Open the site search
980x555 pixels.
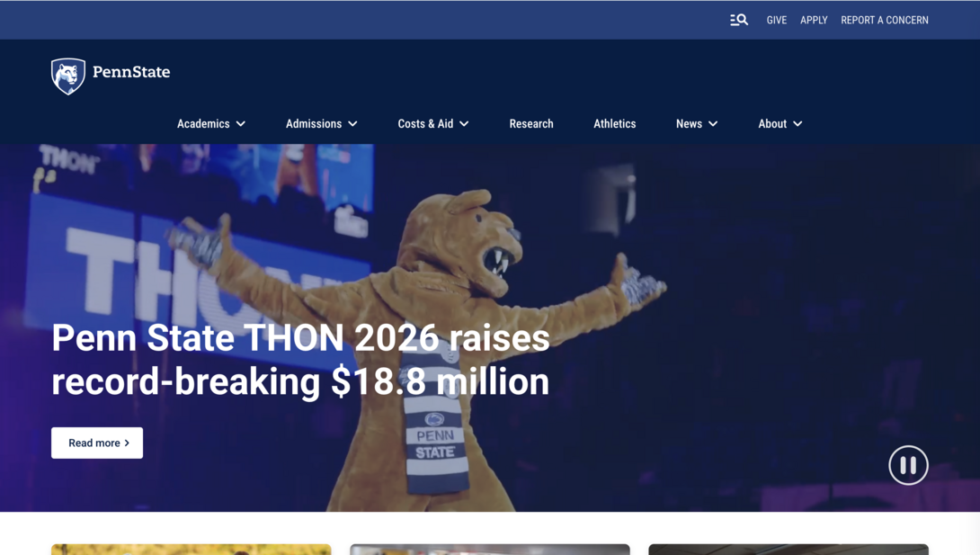[x=738, y=19]
